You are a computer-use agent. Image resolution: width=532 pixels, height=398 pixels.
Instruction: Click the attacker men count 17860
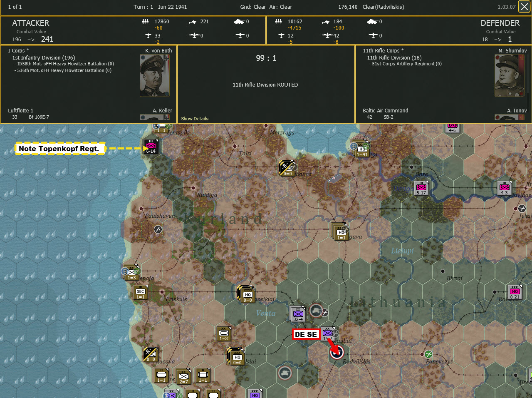click(162, 22)
